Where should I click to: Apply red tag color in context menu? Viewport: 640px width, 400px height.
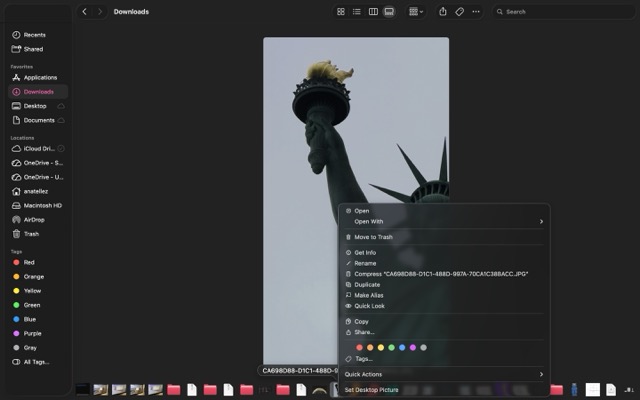click(x=359, y=347)
